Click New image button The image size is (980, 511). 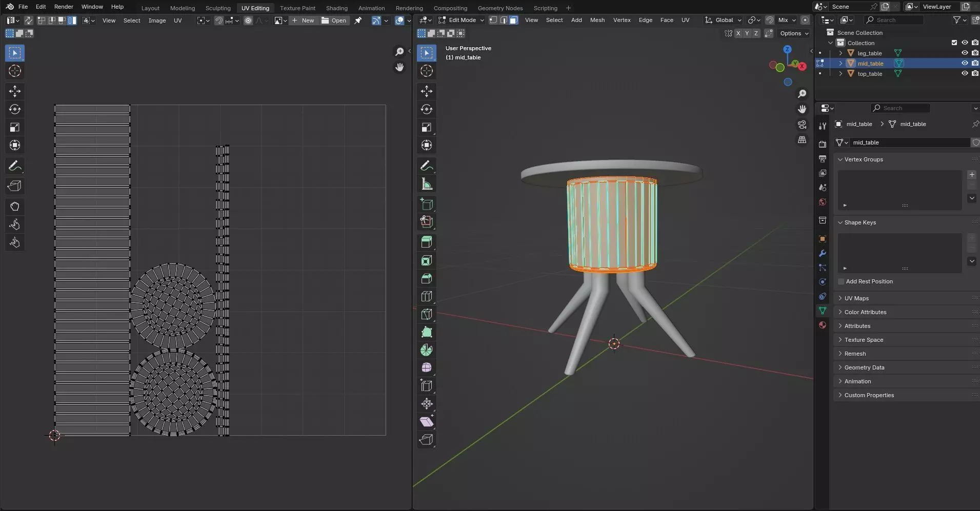click(x=303, y=21)
